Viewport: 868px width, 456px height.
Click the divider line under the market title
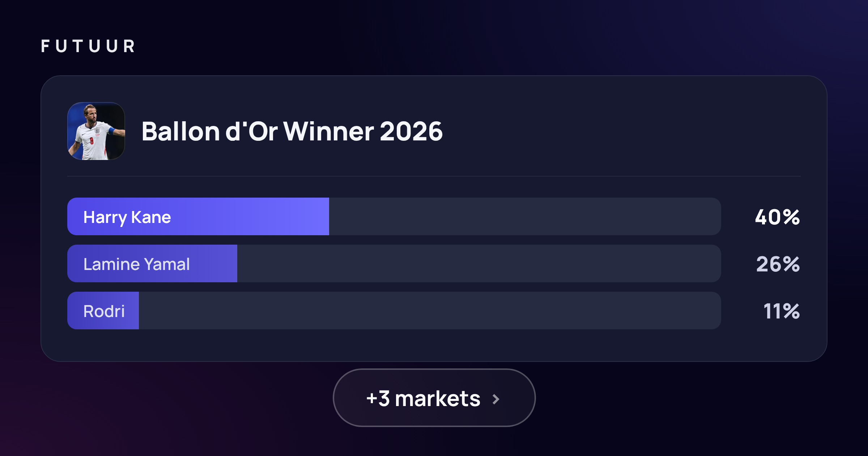[434, 176]
